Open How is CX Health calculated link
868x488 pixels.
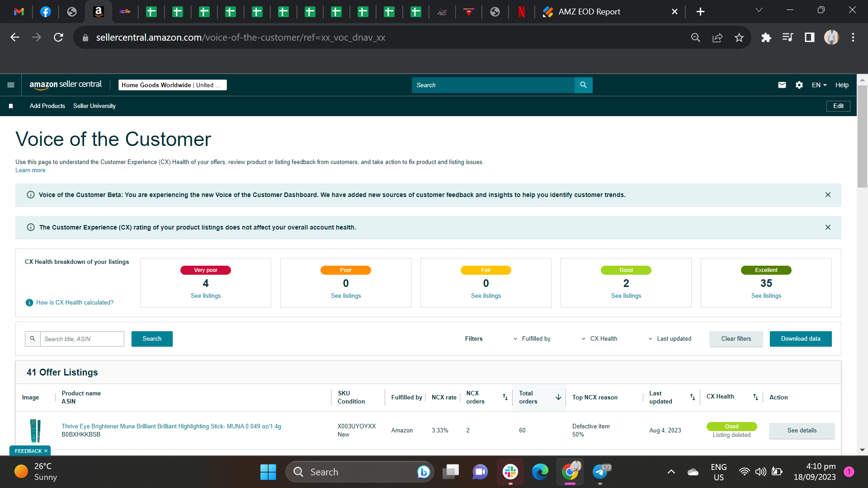point(75,303)
